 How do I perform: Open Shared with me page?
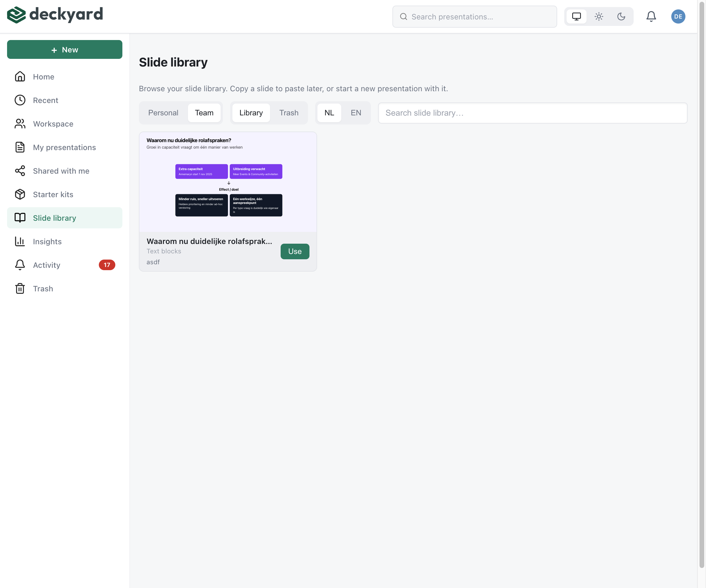(64, 171)
